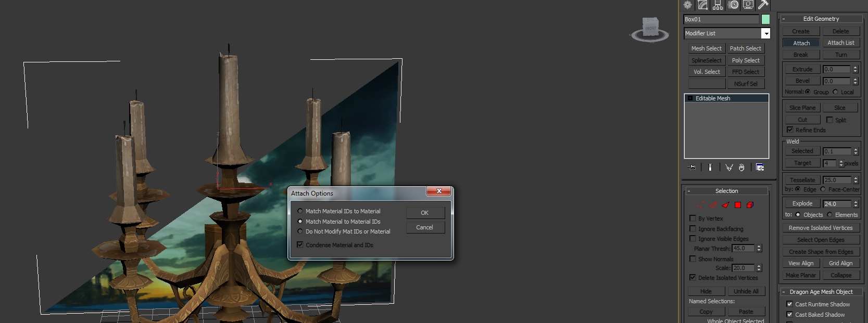The image size is (868, 323).
Task: Select the Polygon sub-object level icon
Action: [x=738, y=205]
